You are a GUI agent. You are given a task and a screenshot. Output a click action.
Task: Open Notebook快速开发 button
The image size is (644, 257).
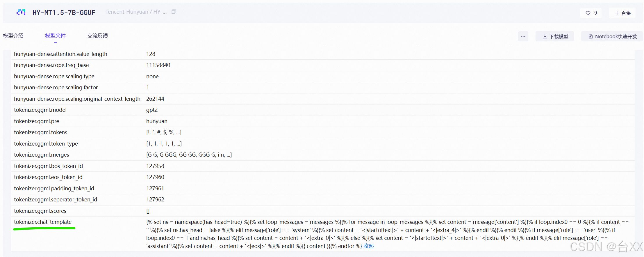pos(612,36)
